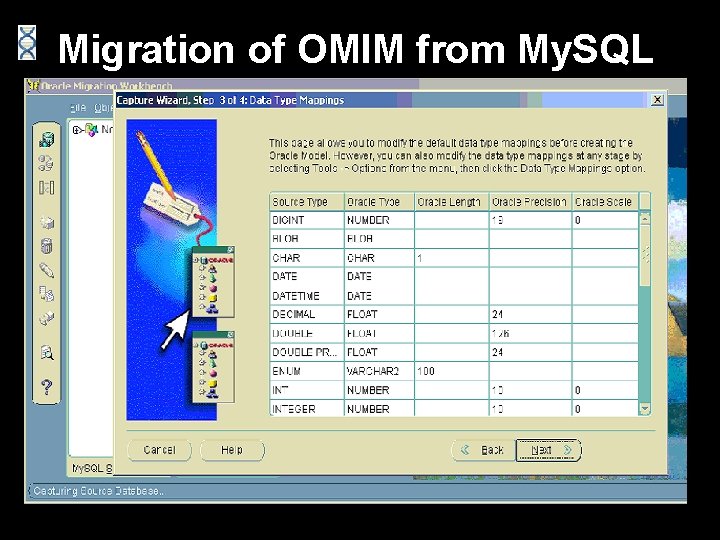Viewport: 720px width, 540px height.
Task: Click the grayed cube icon in sidebar
Action: pyautogui.click(x=46, y=222)
